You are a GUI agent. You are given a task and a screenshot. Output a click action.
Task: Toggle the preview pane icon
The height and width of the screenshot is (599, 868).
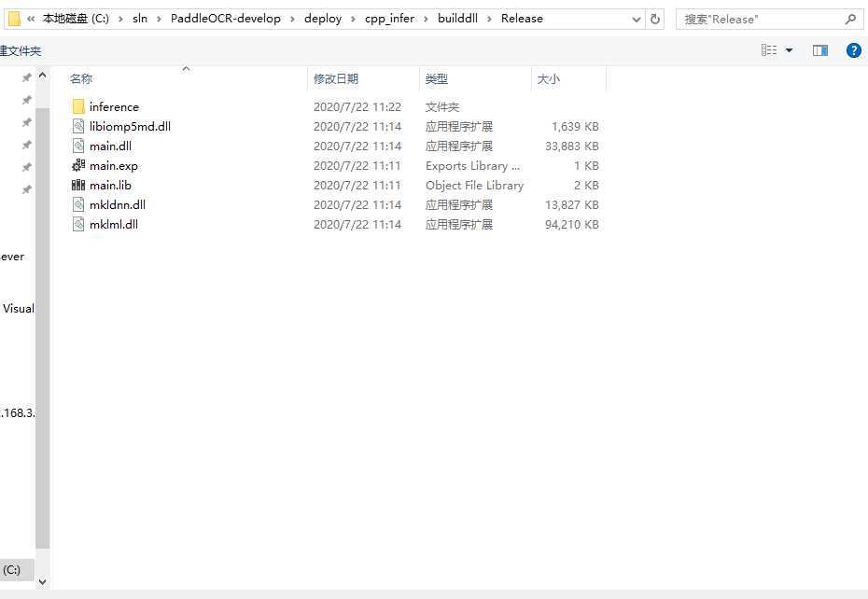pyautogui.click(x=819, y=50)
